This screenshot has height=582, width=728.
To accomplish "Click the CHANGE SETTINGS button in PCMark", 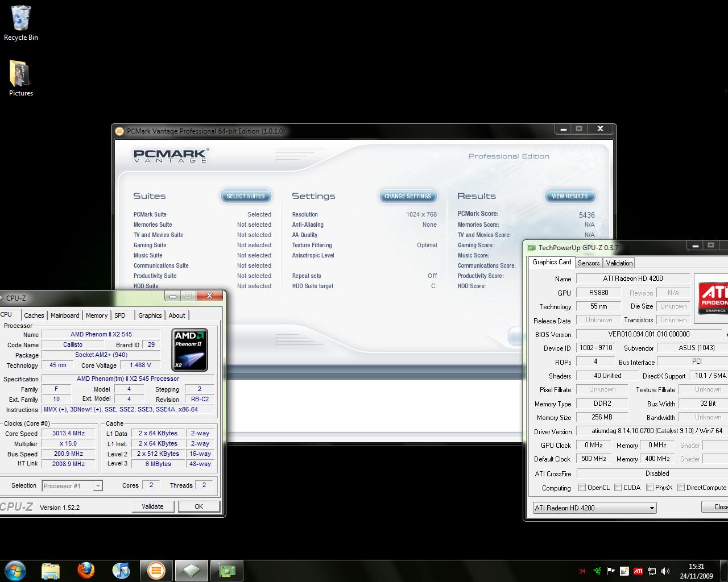I will click(x=408, y=196).
